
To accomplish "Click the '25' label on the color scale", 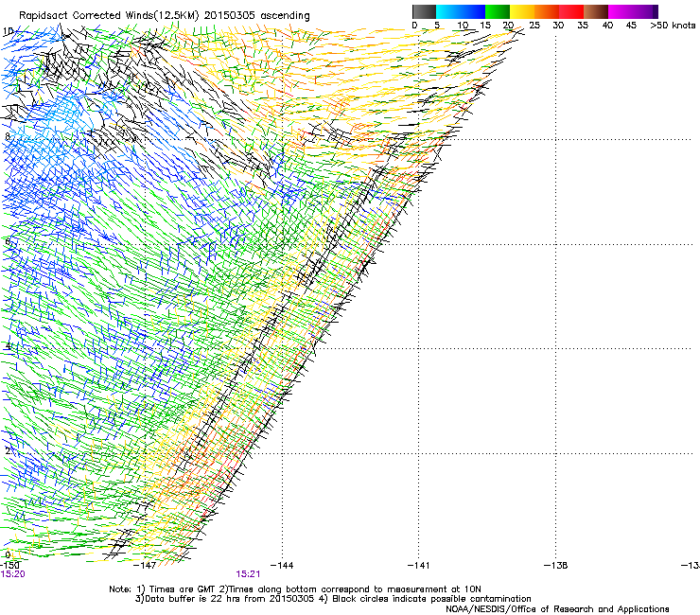I will (534, 26).
